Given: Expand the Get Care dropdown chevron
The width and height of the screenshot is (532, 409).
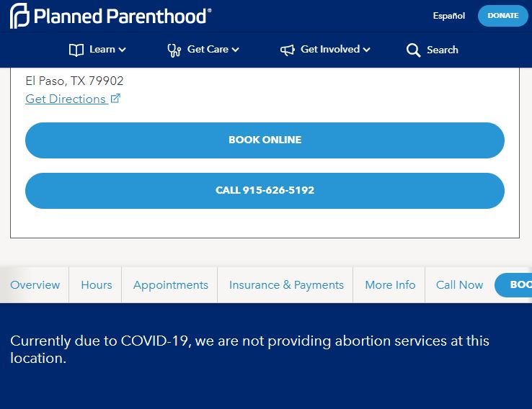Looking at the screenshot, I should tap(236, 50).
